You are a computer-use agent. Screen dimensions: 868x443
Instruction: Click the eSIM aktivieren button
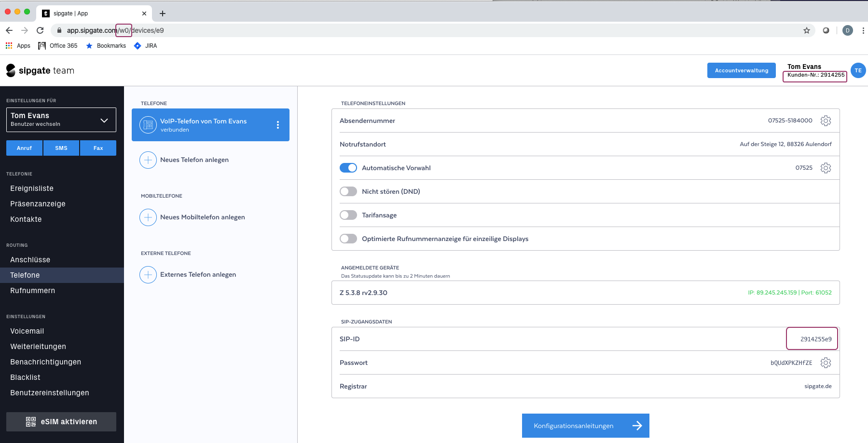[61, 422]
